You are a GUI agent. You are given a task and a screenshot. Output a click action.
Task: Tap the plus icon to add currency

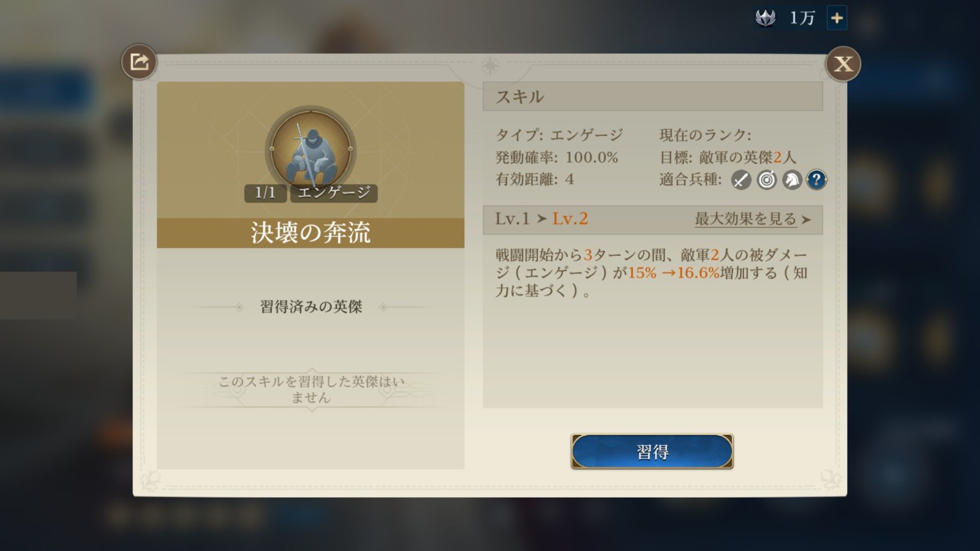click(837, 18)
